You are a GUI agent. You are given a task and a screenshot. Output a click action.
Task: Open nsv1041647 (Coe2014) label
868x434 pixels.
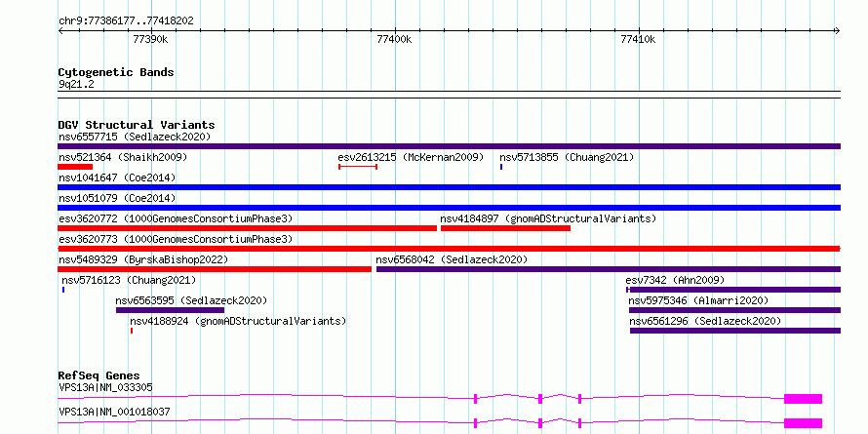click(117, 178)
